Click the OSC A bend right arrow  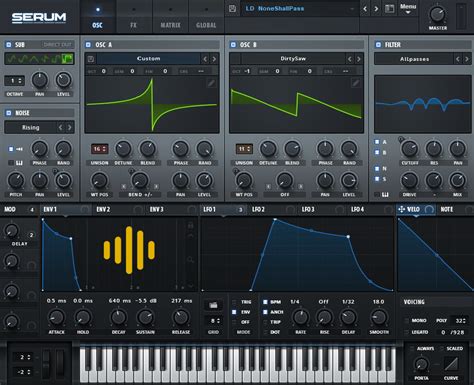pos(156,186)
